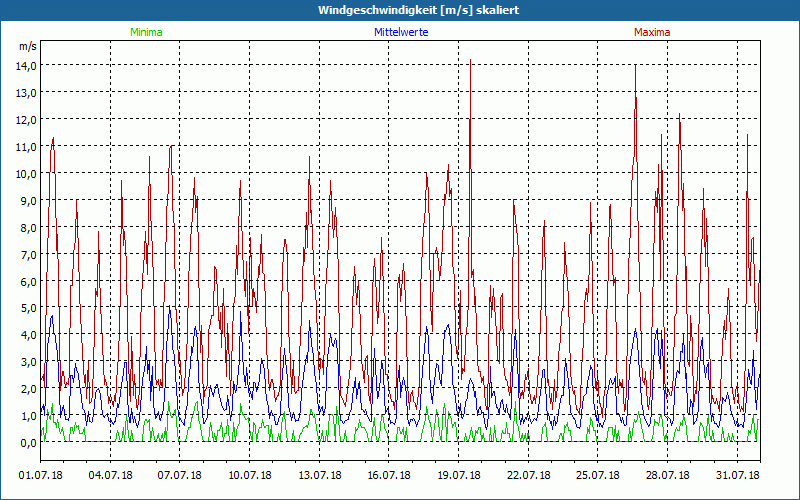
Task: Click the chart title Windgeschwindigkeit [m/s] skaliert
Action: pyautogui.click(x=418, y=10)
